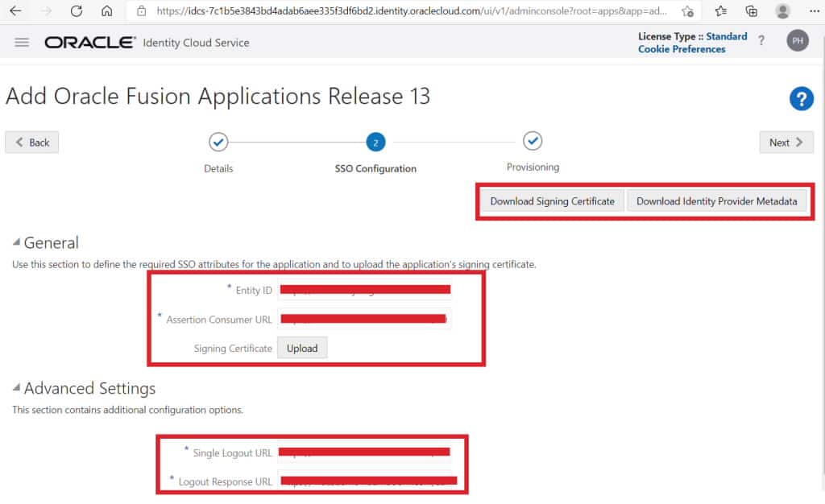Click the browser profile icon
This screenshot has height=504, width=825.
(x=782, y=11)
